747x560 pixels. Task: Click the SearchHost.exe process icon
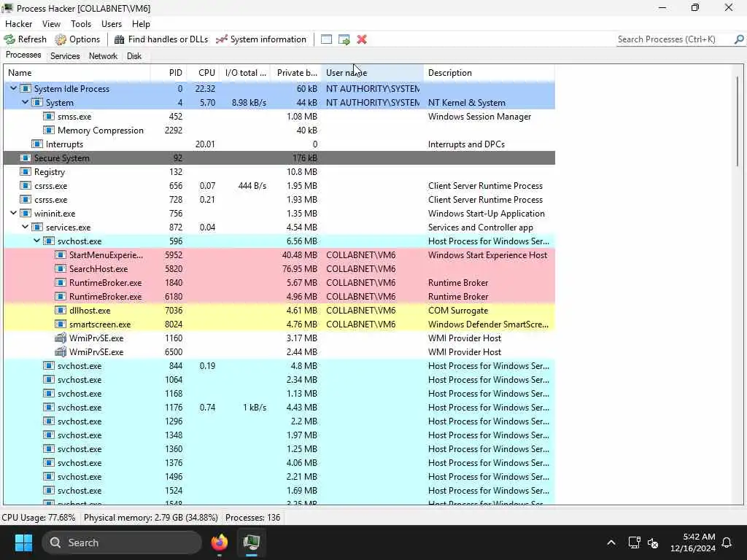pyautogui.click(x=61, y=268)
